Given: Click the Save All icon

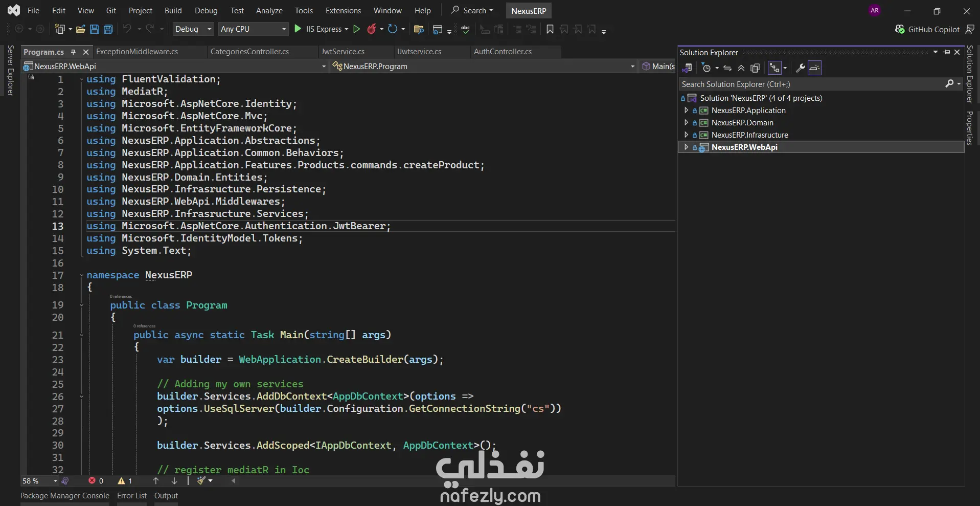Looking at the screenshot, I should point(108,29).
